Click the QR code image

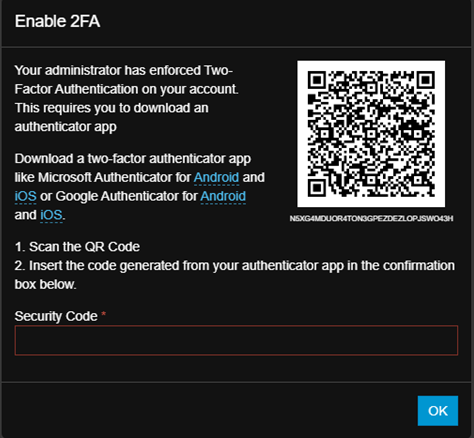(x=371, y=134)
